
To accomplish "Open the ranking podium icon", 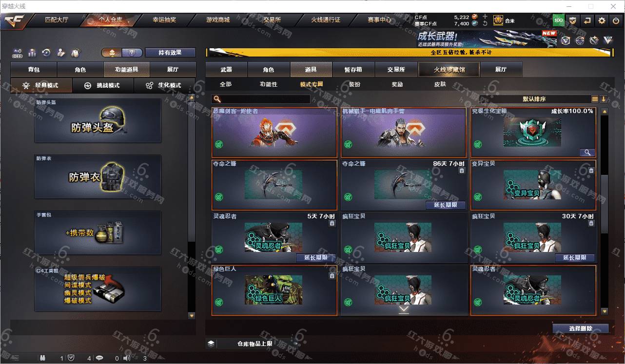I will coord(33,53).
